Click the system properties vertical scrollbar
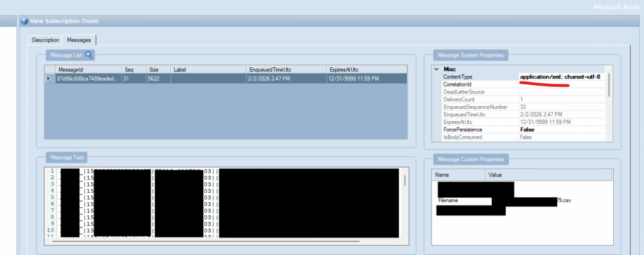Screen dimensions: 644x255 pos(608,88)
